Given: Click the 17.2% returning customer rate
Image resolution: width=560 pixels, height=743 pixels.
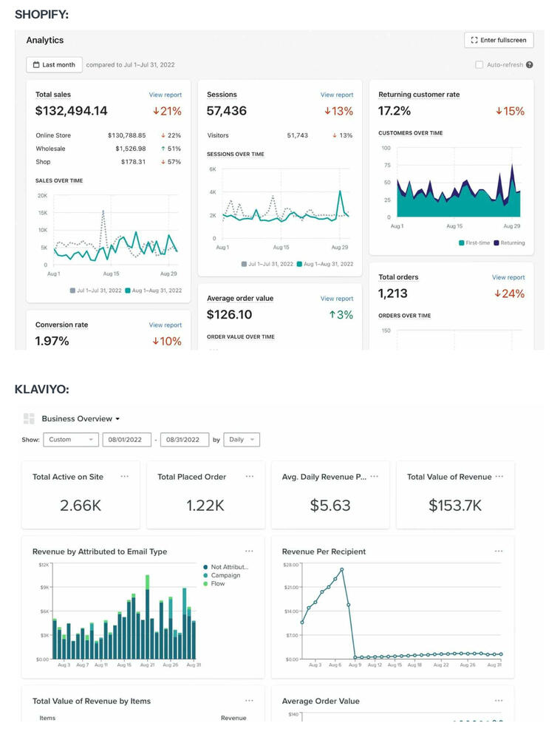Looking at the screenshot, I should pyautogui.click(x=395, y=111).
